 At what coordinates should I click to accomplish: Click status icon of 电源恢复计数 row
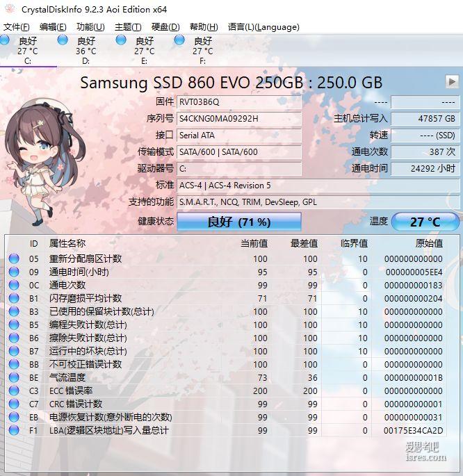point(14,417)
